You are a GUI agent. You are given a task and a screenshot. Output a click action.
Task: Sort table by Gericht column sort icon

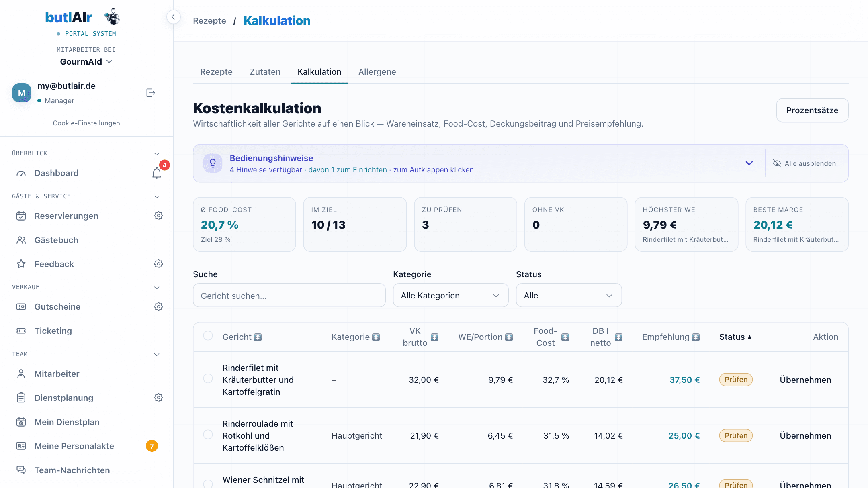(258, 337)
